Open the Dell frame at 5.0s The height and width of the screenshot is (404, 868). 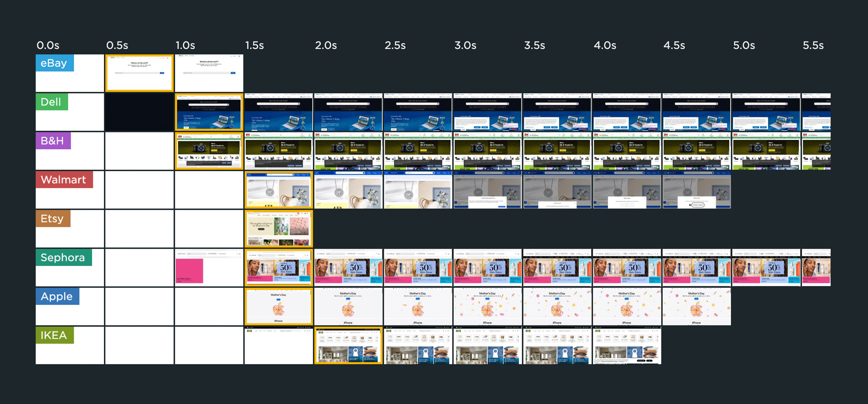coord(766,112)
